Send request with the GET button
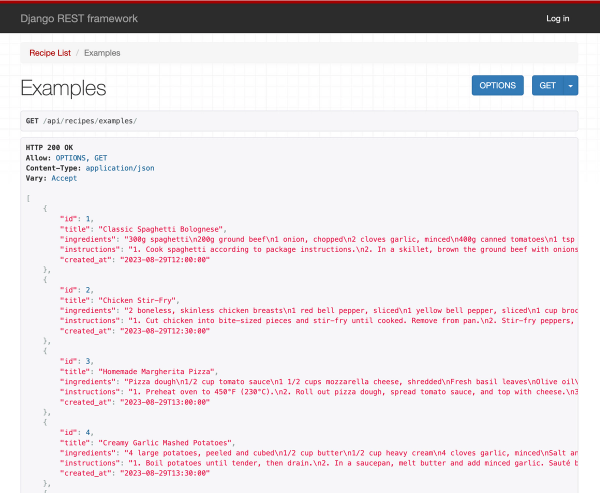Viewport: 600px width, 493px height. click(x=547, y=85)
